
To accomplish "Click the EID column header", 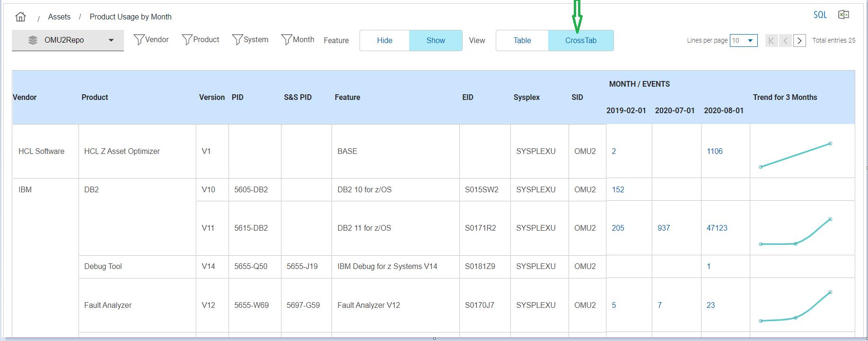I will pos(468,98).
